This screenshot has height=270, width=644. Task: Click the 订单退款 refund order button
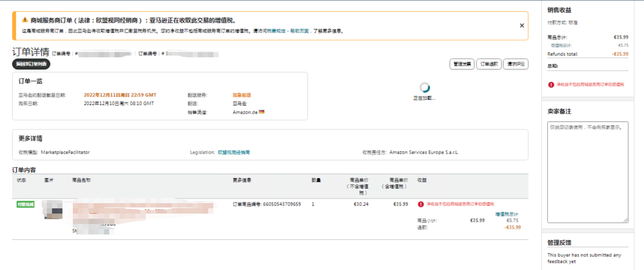pos(489,64)
